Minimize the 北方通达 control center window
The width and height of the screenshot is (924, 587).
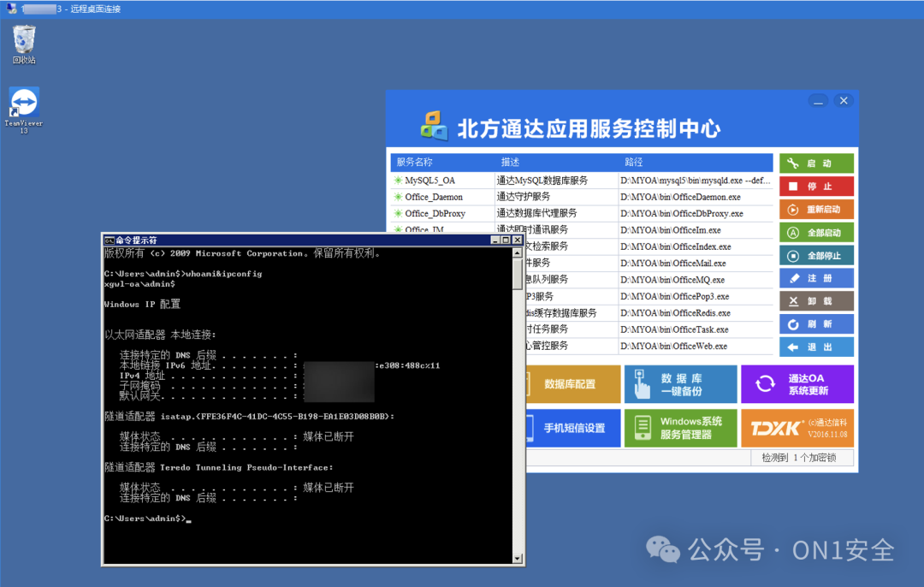[818, 101]
